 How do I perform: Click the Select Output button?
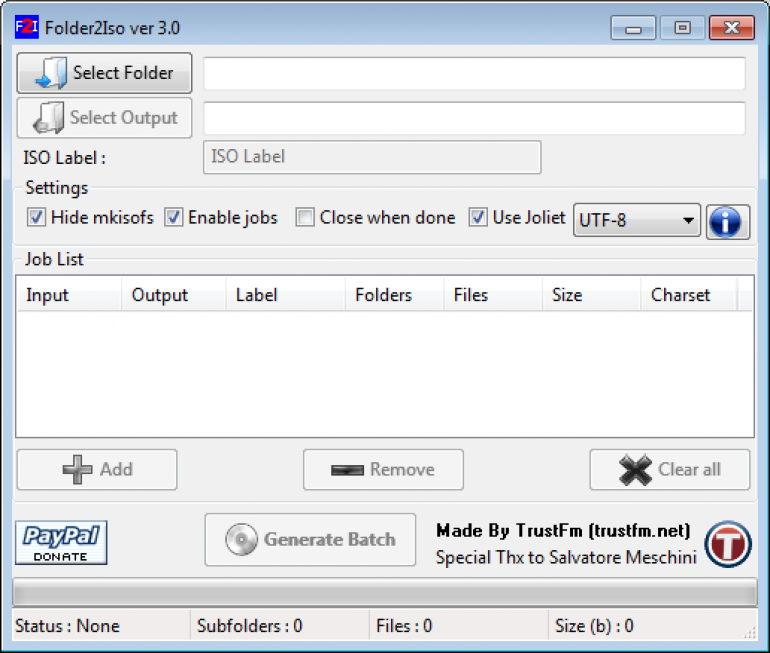[105, 118]
